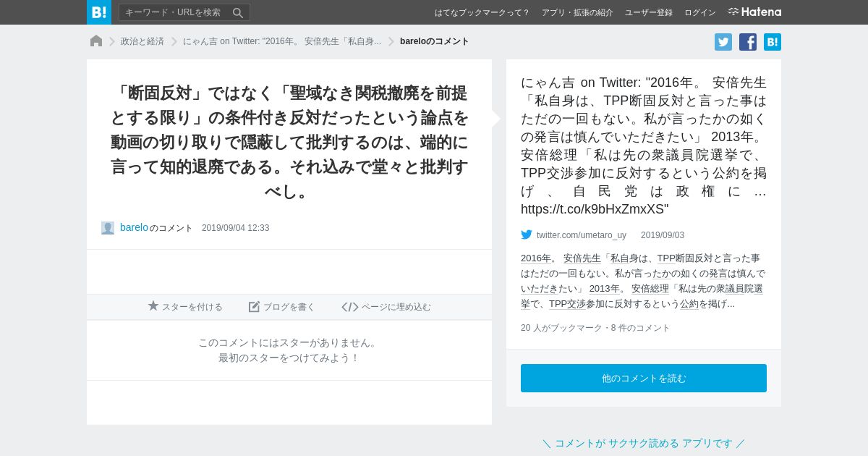The width and height of the screenshot is (868, 456).
Task: Open ユーザー登録 link
Action: 649,12
